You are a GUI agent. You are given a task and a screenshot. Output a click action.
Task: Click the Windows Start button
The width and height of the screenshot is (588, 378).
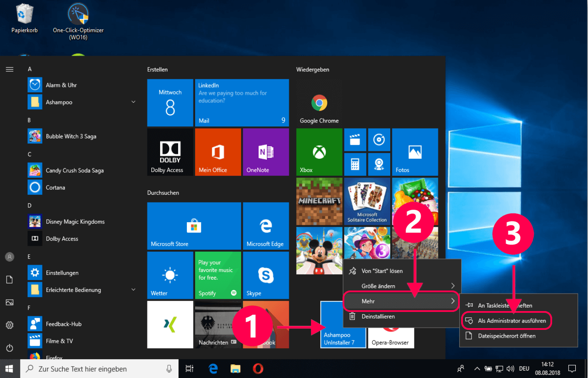coord(10,369)
